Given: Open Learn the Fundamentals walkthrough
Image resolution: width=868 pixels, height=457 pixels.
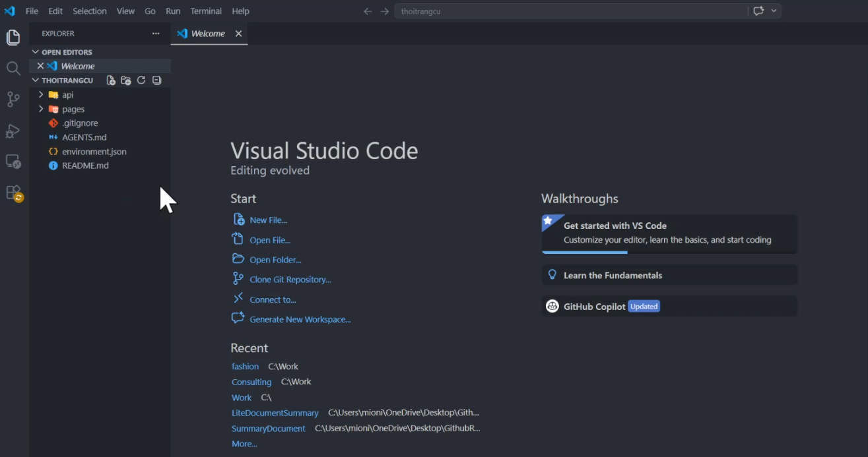Looking at the screenshot, I should 669,275.
